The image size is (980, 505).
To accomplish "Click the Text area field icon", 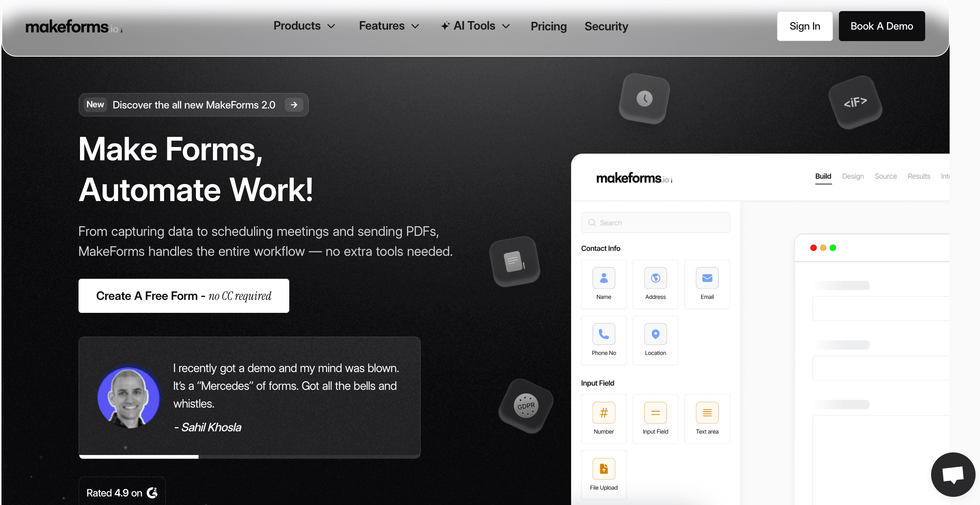I will pyautogui.click(x=707, y=412).
